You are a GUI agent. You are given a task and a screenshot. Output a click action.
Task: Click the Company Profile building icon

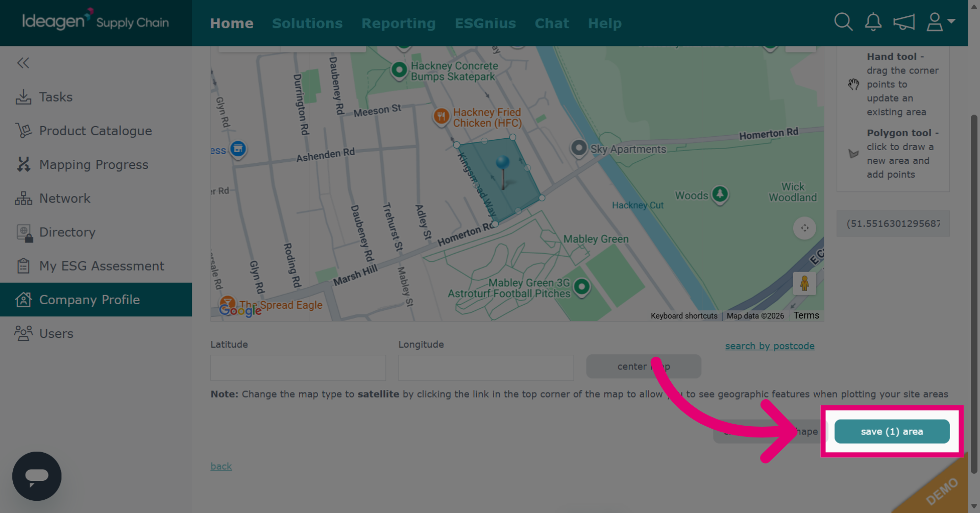click(23, 300)
